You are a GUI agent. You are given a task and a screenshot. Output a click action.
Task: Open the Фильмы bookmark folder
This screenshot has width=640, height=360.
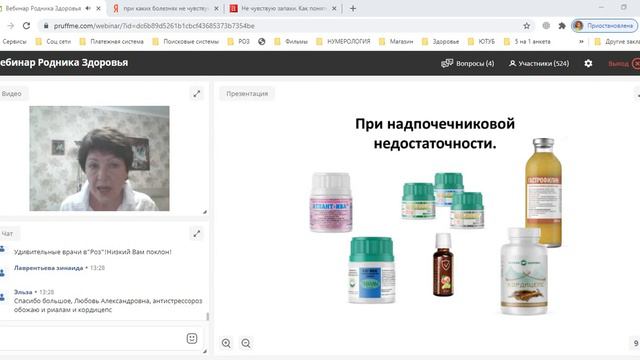[291, 42]
